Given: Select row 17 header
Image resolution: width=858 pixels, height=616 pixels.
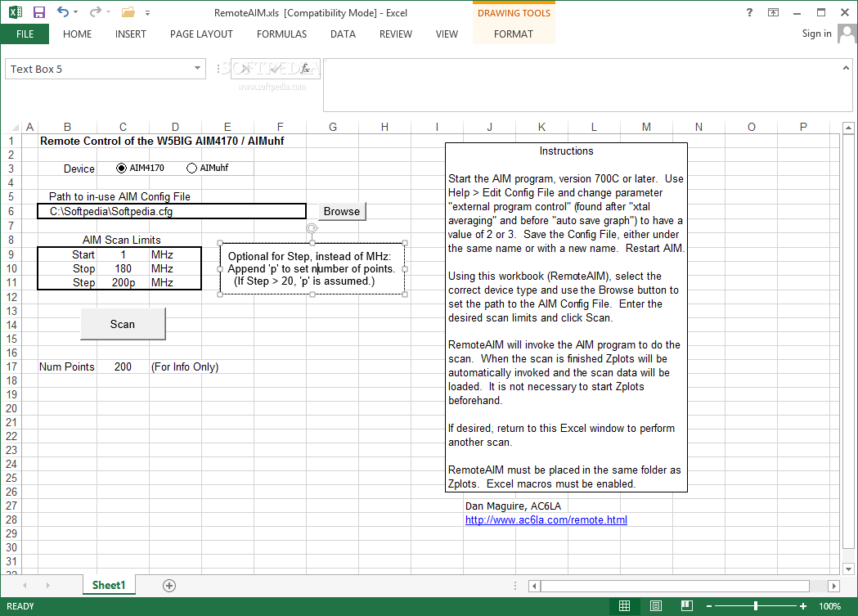Looking at the screenshot, I should pos(11,366).
